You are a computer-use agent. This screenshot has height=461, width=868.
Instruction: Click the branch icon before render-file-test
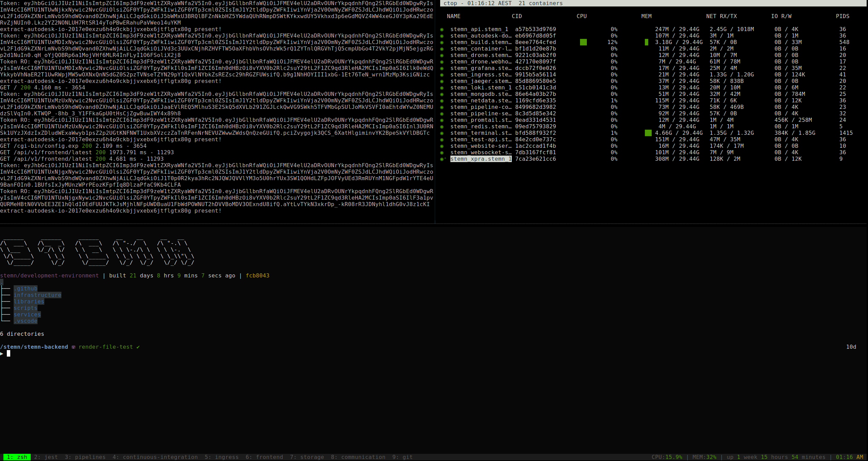click(73, 347)
